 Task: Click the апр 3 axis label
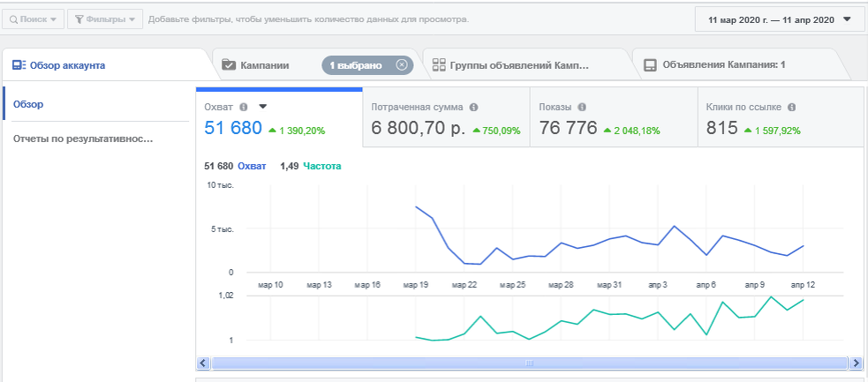pos(659,285)
